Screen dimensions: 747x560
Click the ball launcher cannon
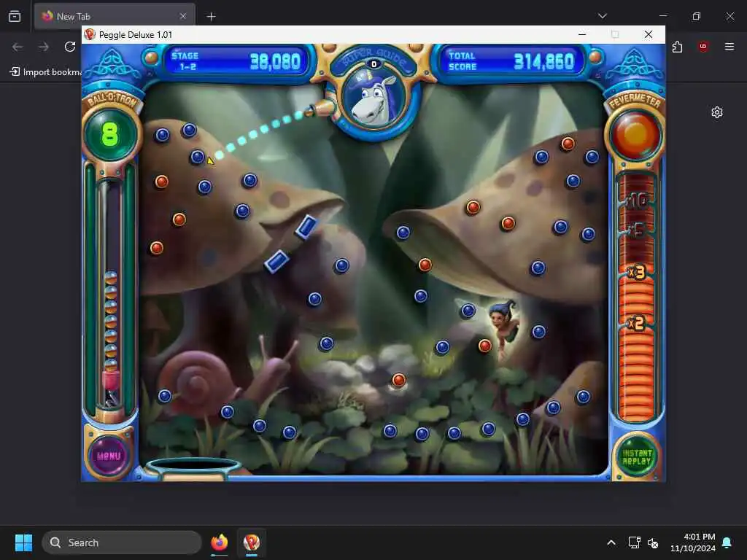click(320, 109)
